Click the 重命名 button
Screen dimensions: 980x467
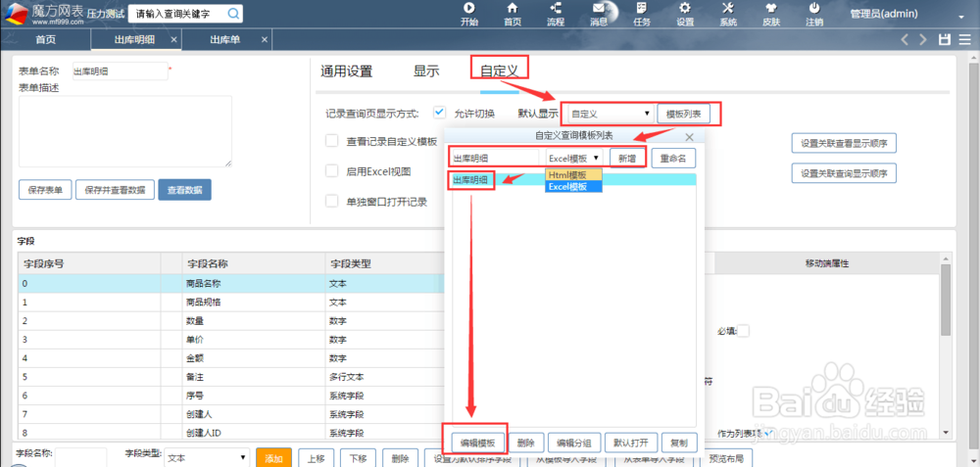pyautogui.click(x=673, y=158)
